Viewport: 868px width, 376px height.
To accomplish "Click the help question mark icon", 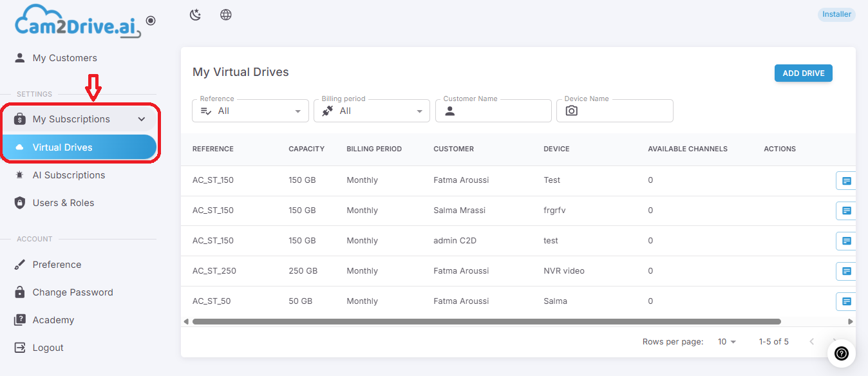I will pos(841,353).
